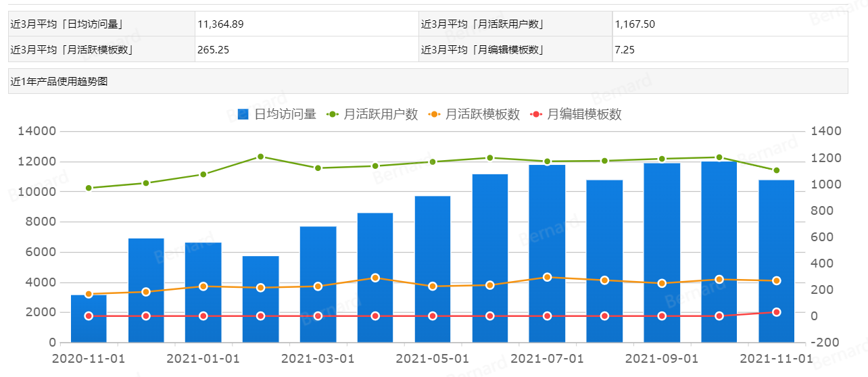Click the 近1年产品使用趋势图 section header
This screenshot has width=868, height=377.
click(428, 81)
